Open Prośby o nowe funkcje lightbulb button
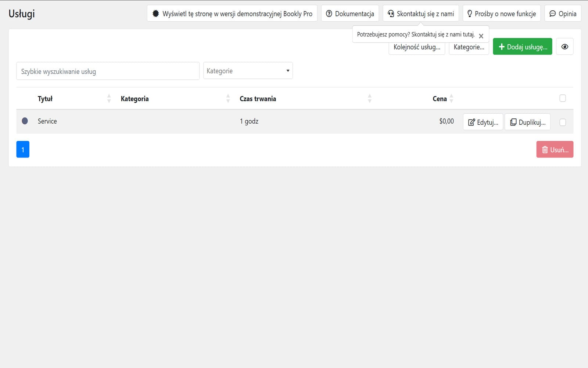The width and height of the screenshot is (588, 368). pos(502,14)
